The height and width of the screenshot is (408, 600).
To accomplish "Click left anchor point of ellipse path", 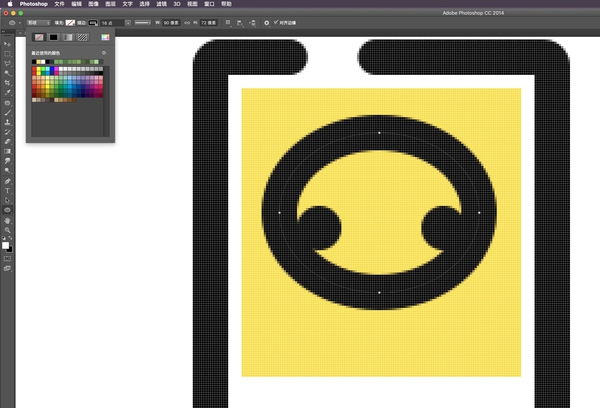I will pos(279,212).
